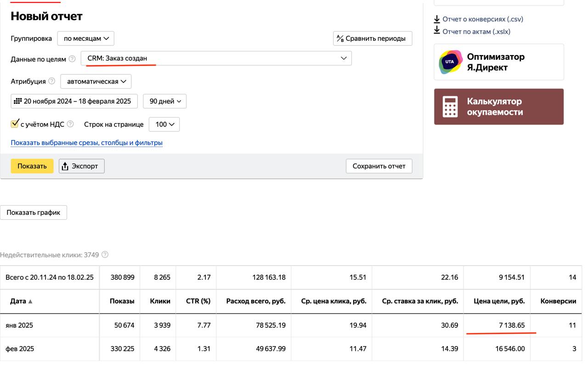Screen dimensions: 588x365
Task: Click the Цена цели, руб. column header
Action: coord(499,301)
